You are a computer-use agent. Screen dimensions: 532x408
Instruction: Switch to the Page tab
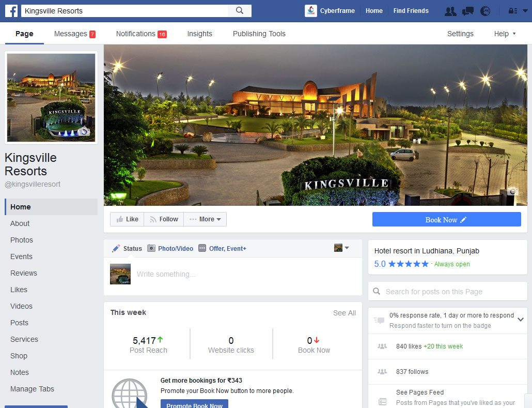(24, 34)
